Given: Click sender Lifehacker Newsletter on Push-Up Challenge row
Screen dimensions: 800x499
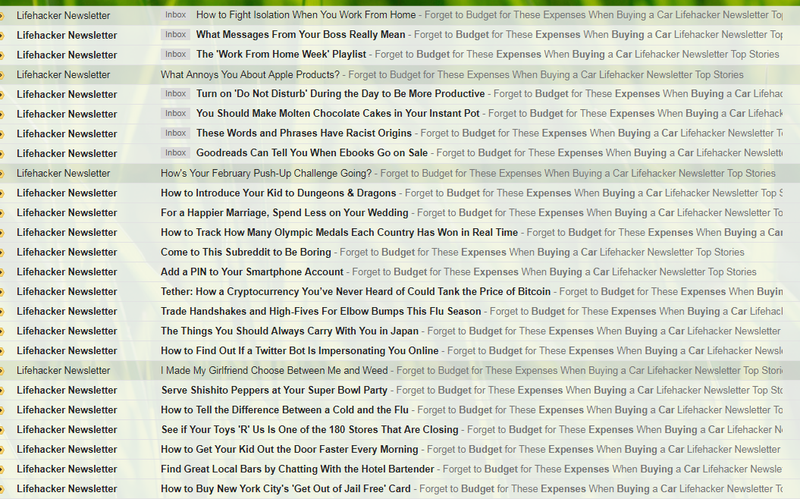Looking at the screenshot, I should click(x=63, y=173).
